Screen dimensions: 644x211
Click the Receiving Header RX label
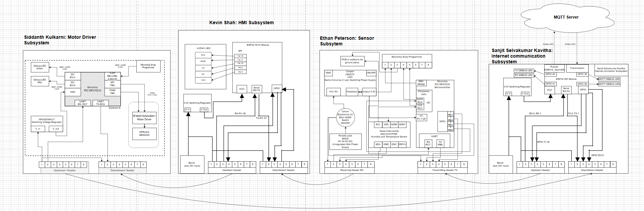(x=352, y=170)
